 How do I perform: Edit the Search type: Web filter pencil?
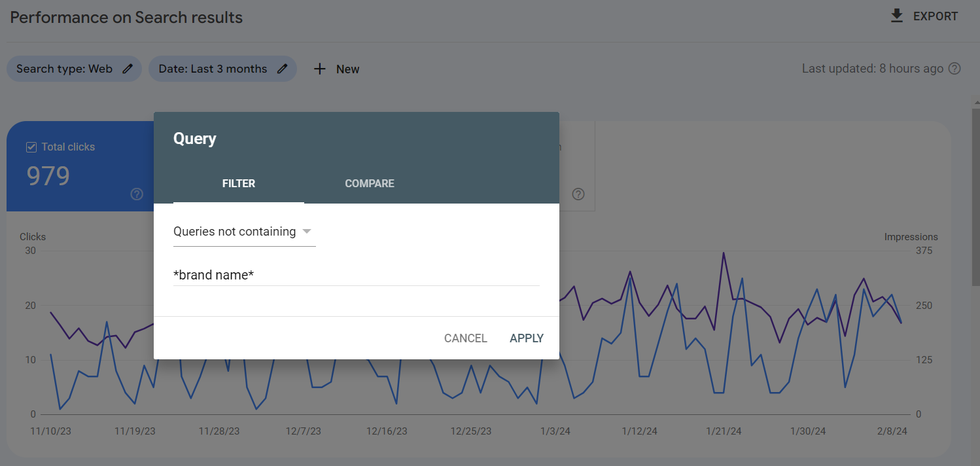coord(128,69)
